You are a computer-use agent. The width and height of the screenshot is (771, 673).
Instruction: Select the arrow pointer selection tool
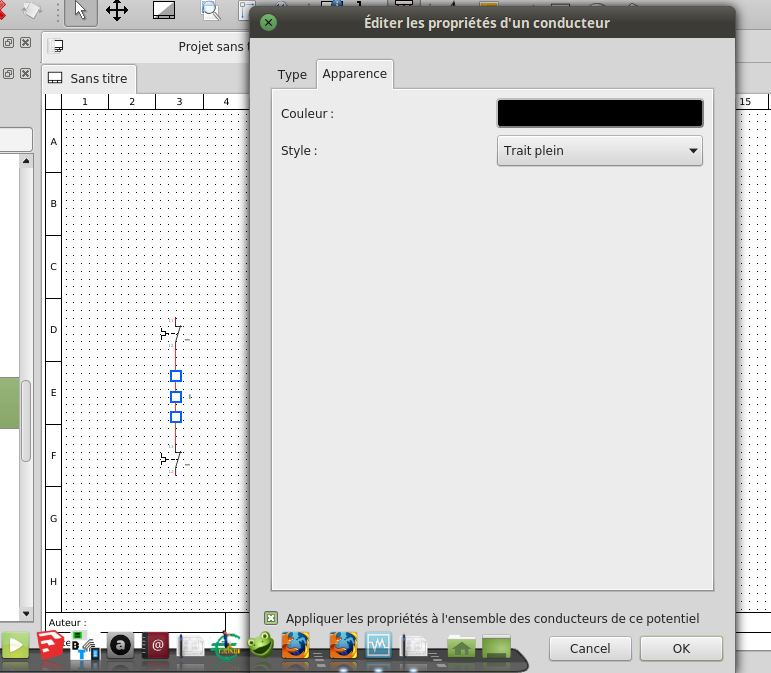pos(81,11)
